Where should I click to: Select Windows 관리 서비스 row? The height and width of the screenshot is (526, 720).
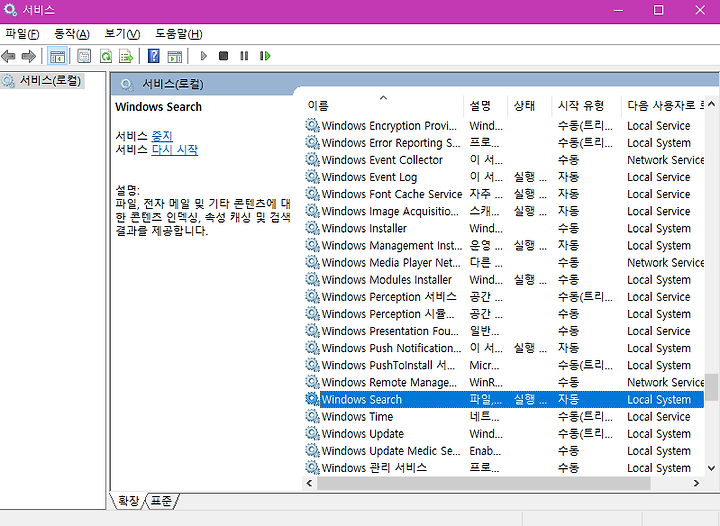[504, 468]
